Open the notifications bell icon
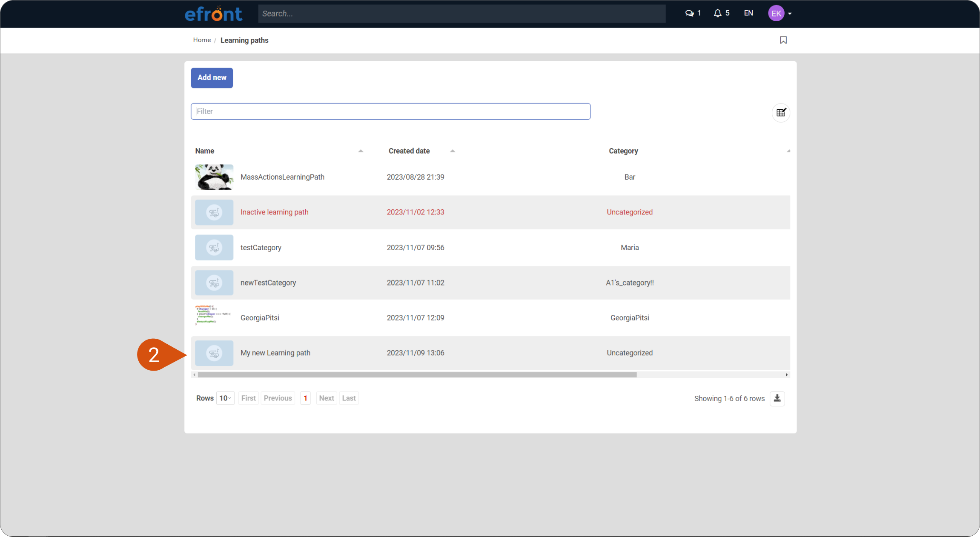Screen dimensions: 980x537 718,13
